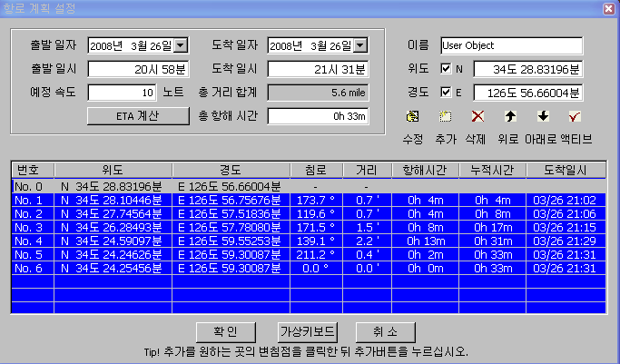Click arrival cell 03/26 21:29
Viewport: 620px width, 364px height.
(566, 241)
